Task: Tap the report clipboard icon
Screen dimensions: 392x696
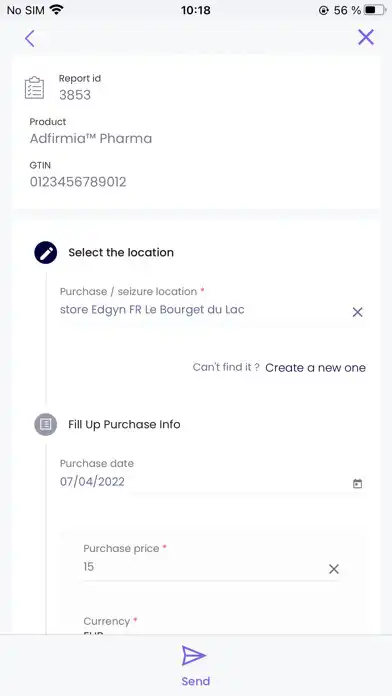Action: (34, 87)
